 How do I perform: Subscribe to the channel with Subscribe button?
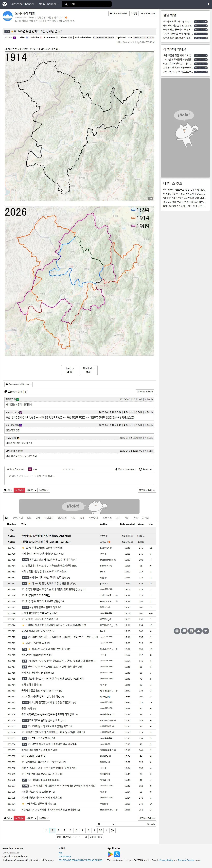click(148, 14)
